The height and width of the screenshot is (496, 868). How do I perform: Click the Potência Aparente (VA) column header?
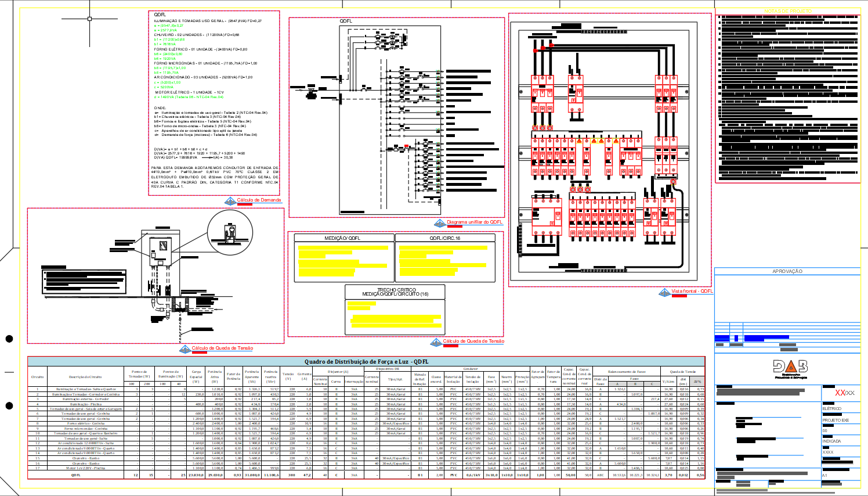point(252,376)
